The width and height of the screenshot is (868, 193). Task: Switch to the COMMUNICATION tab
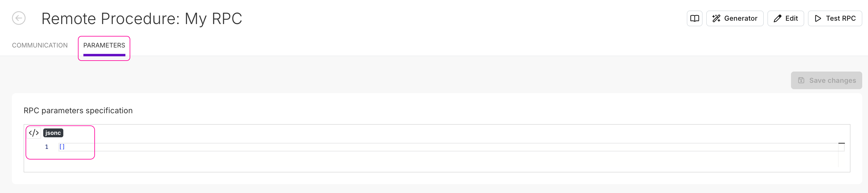pyautogui.click(x=40, y=45)
